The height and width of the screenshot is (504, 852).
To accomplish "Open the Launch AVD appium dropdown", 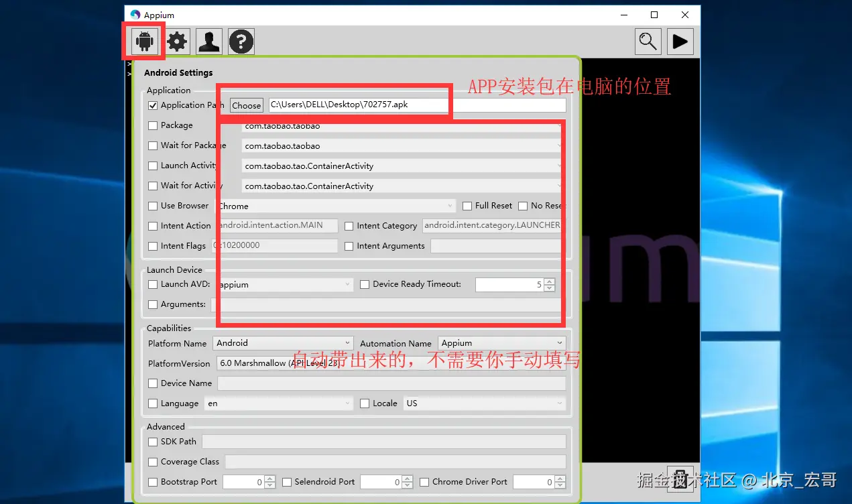I will 284,284.
